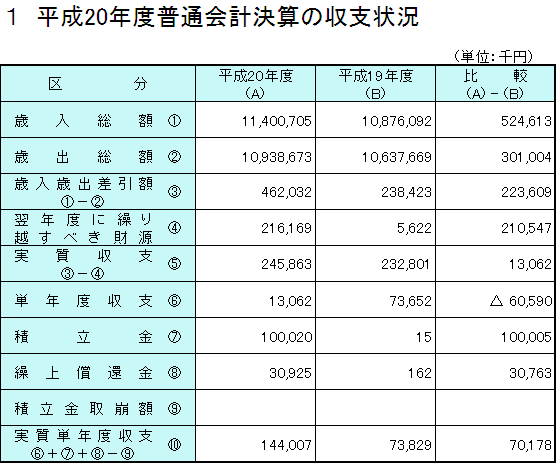This screenshot has height=463, width=556.
Task: Click the value 100,020
Action: pyautogui.click(x=287, y=337)
